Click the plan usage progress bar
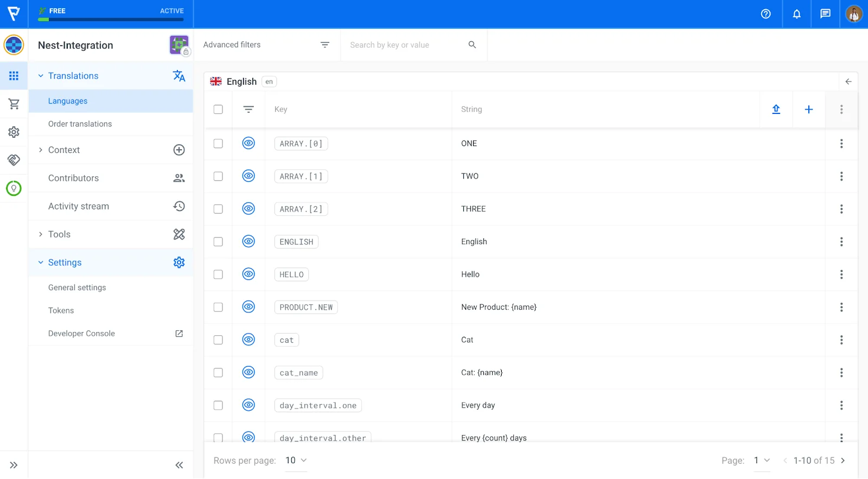The height and width of the screenshot is (479, 868). 111,20
